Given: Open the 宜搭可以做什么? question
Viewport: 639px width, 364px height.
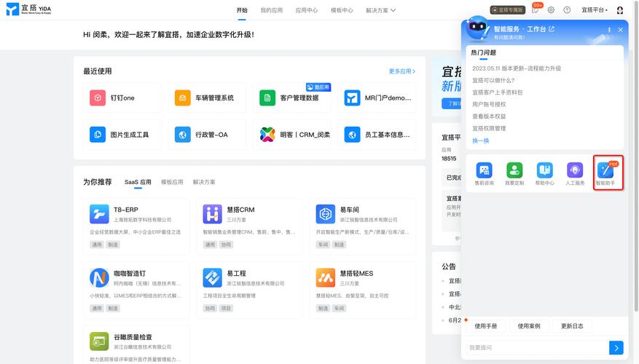Looking at the screenshot, I should tap(493, 81).
